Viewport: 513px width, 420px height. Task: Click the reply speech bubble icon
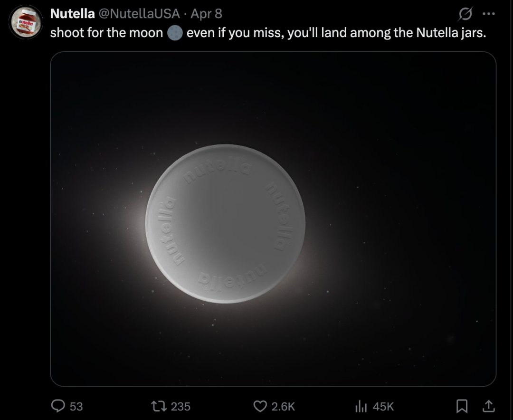tap(58, 406)
